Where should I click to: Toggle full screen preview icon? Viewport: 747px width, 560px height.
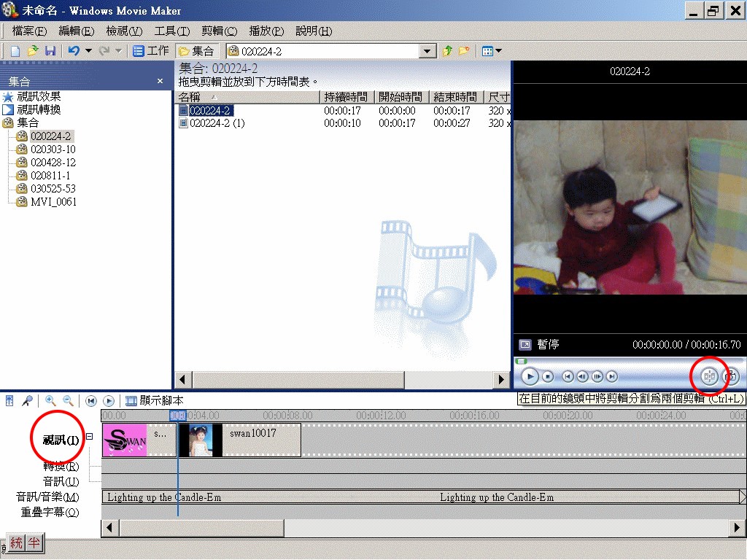point(525,344)
